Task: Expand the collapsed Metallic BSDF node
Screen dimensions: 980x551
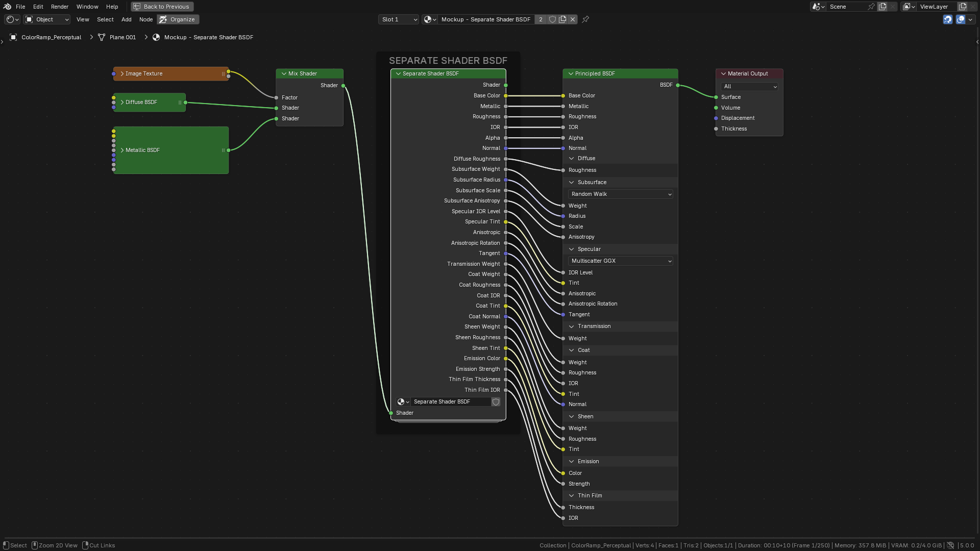Action: pos(122,151)
